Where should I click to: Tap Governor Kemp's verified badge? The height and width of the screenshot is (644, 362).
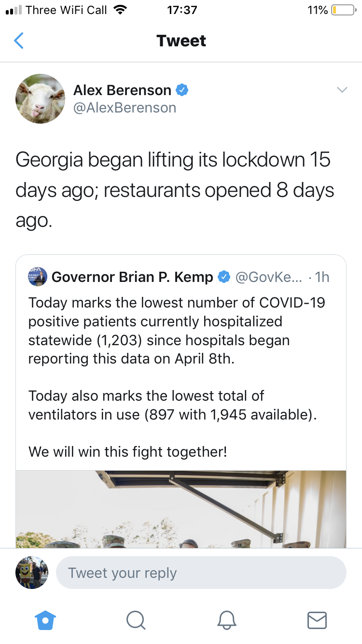coord(223,277)
